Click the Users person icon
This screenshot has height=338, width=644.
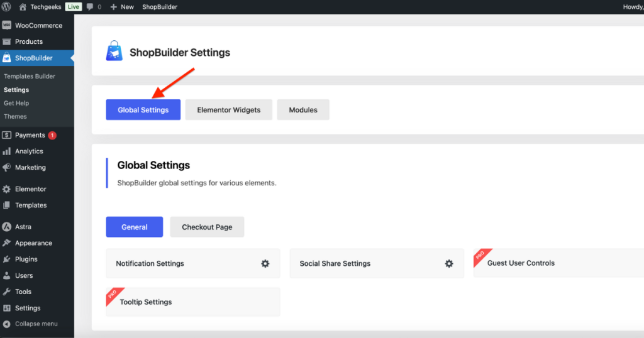click(6, 276)
